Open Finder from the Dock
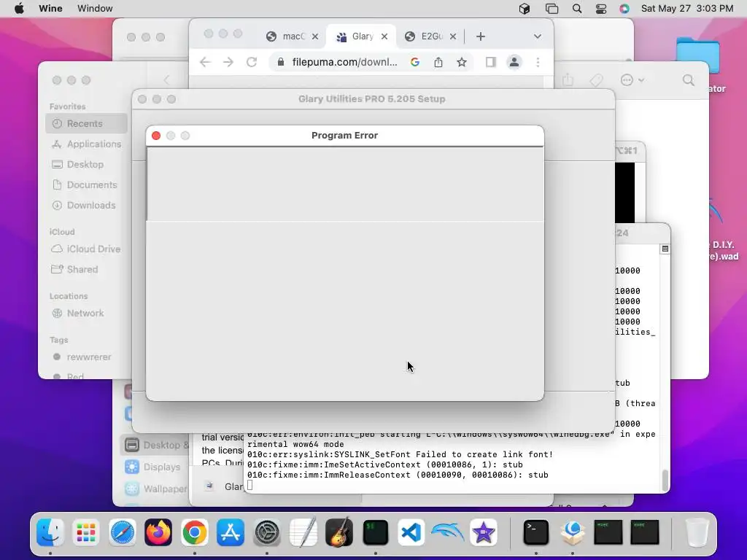The width and height of the screenshot is (747, 560). point(50,532)
